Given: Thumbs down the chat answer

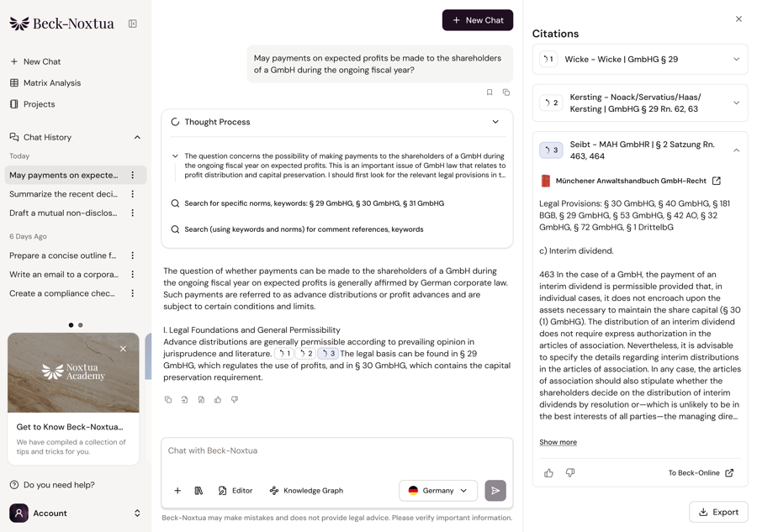Looking at the screenshot, I should [235, 399].
